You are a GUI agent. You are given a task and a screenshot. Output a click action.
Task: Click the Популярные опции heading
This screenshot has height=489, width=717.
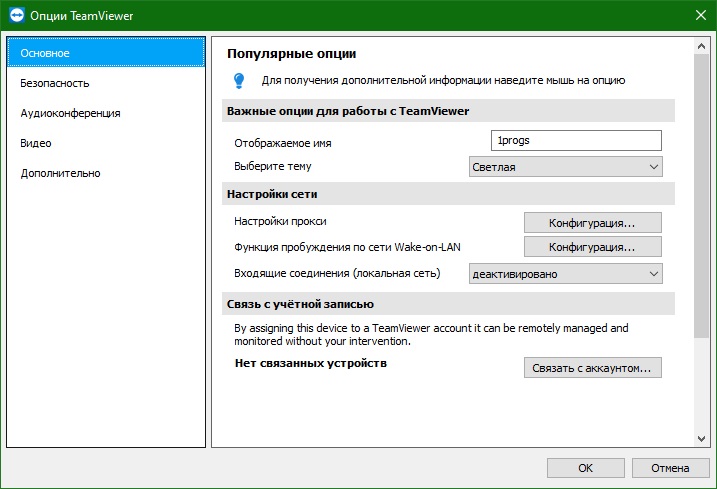292,54
